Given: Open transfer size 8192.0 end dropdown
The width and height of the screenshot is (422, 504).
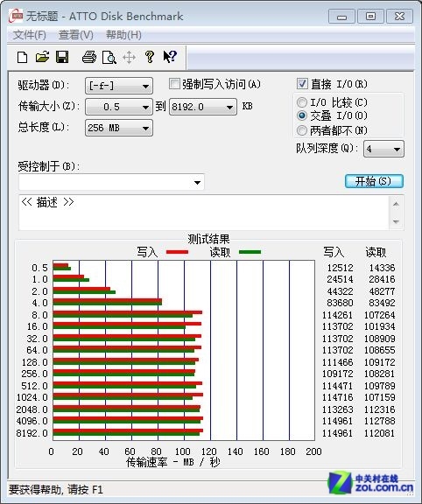Looking at the screenshot, I should point(203,107).
